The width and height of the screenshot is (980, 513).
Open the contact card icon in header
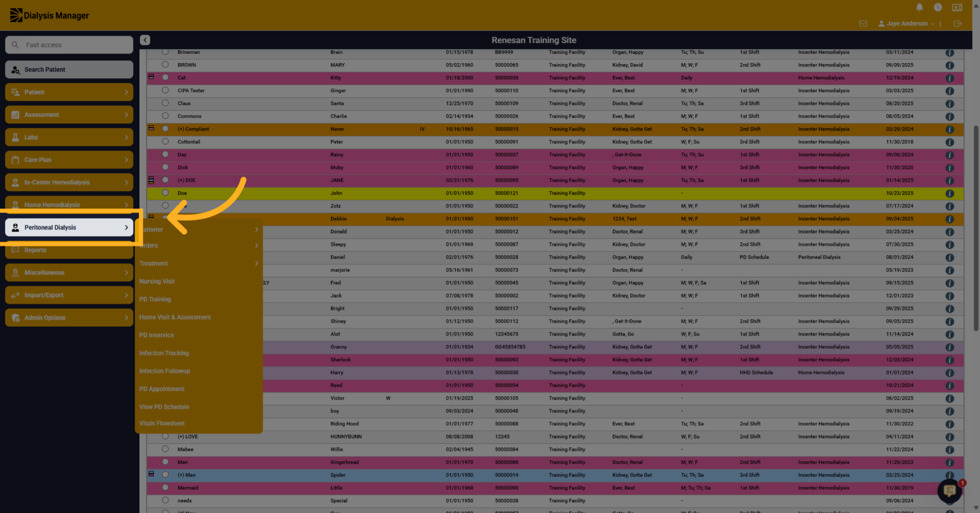957,7
